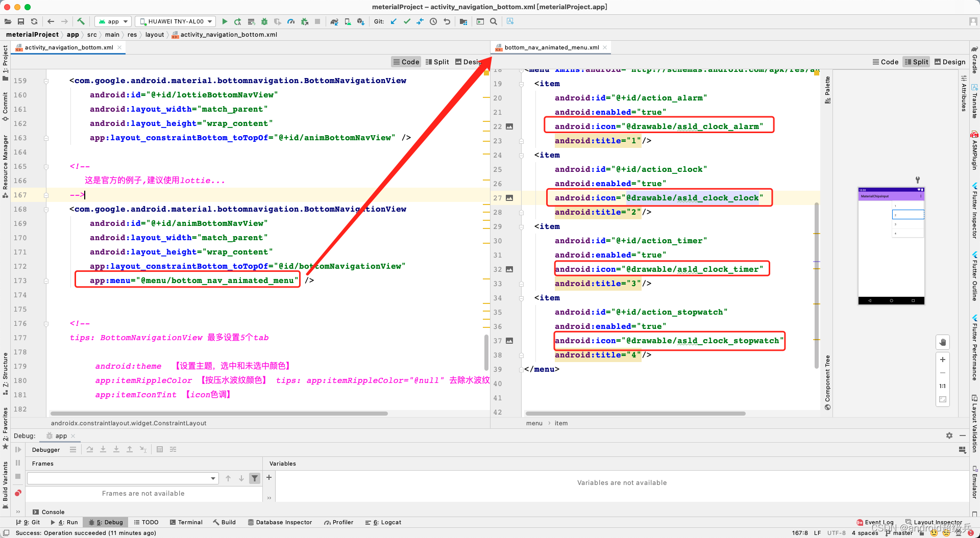Viewport: 980px width, 538px height.
Task: Click the Navigate Back arrow icon
Action: click(x=51, y=21)
